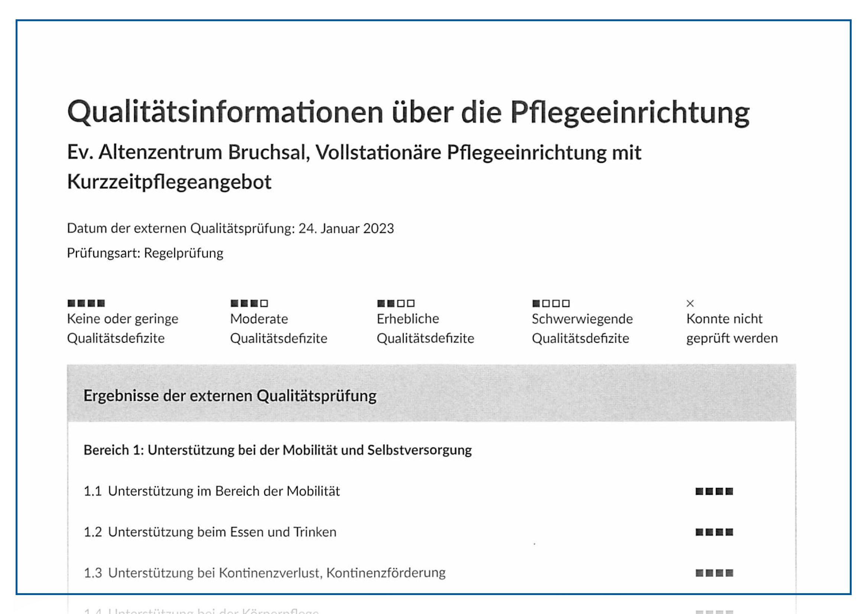Click rating squares for 1.3 Kontinenzverlust row
The width and height of the screenshot is (868, 614).
coord(715,573)
